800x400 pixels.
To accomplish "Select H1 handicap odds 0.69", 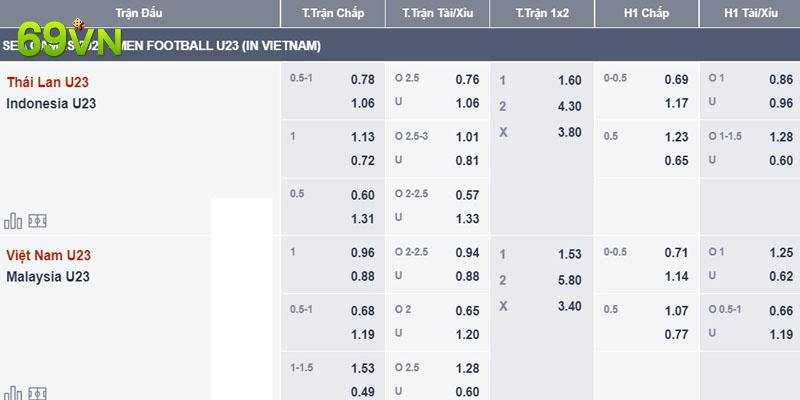I will point(676,80).
